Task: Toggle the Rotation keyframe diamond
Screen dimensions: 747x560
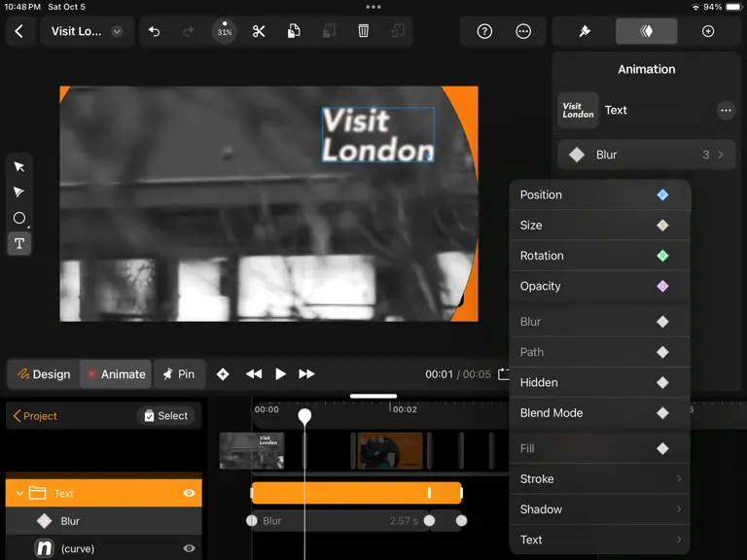Action: coord(662,256)
